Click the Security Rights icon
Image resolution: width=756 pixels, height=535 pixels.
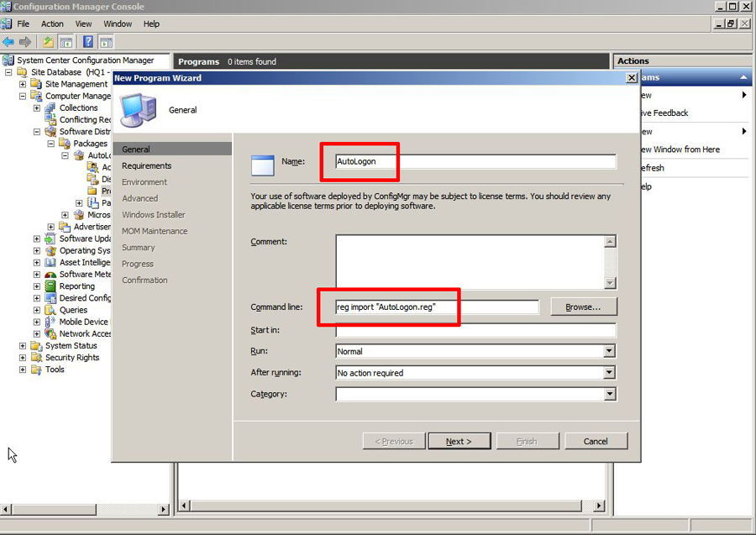click(x=36, y=358)
